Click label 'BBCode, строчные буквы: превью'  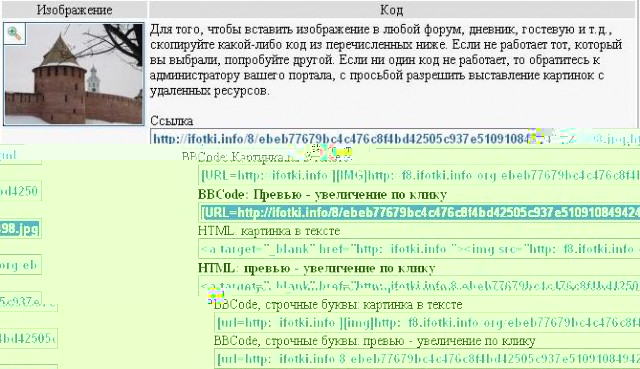click(375, 341)
